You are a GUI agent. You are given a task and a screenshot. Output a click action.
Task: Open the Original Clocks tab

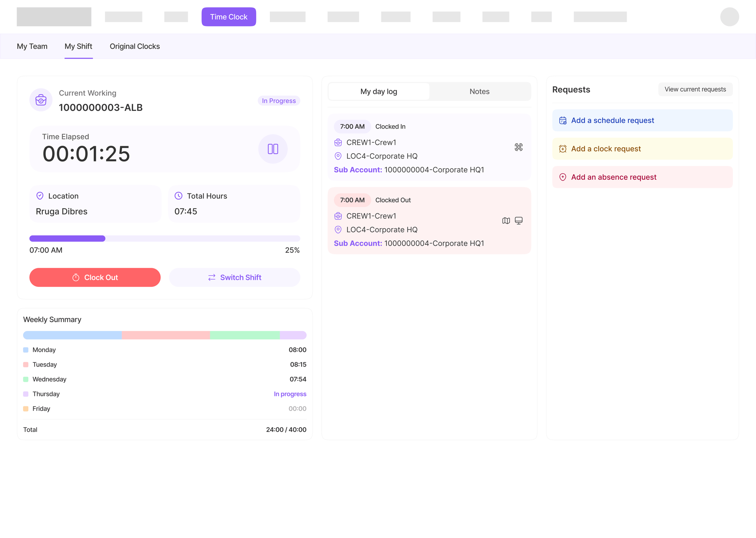(x=135, y=46)
